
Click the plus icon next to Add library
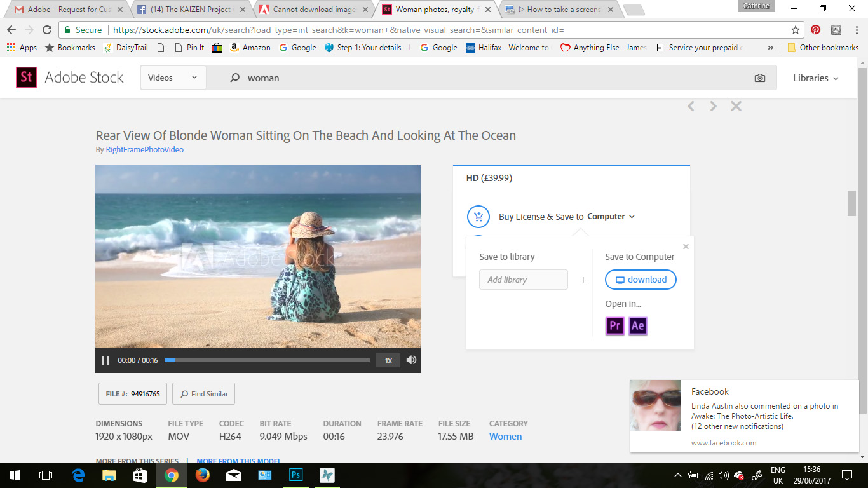[583, 280]
